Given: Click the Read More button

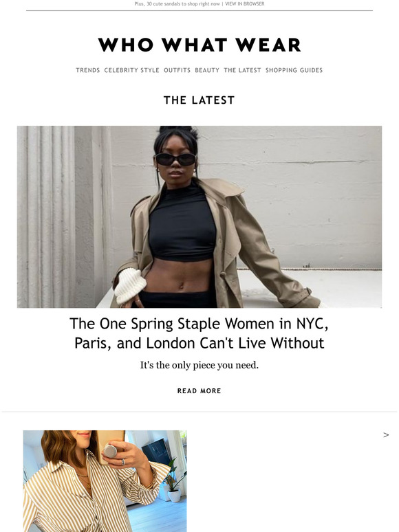Looking at the screenshot, I should point(199,391).
